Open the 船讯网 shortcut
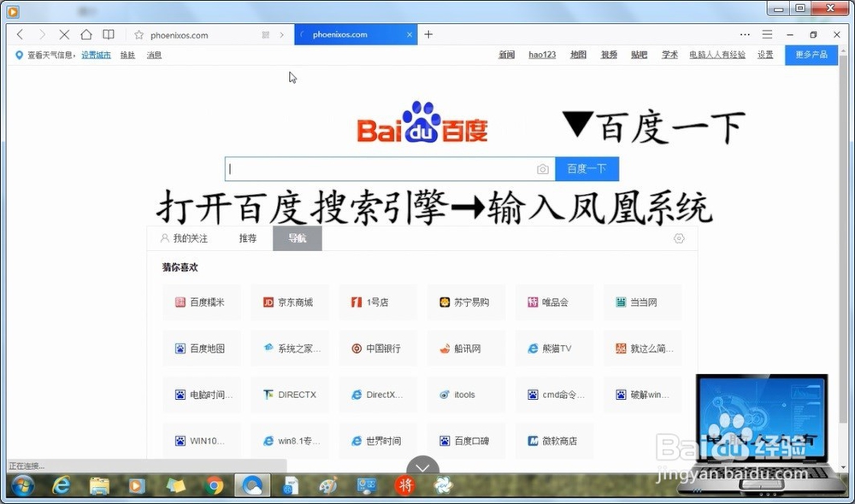 (466, 349)
